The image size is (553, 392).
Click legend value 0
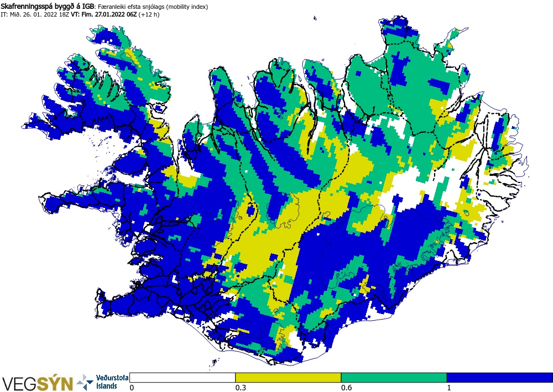132,388
